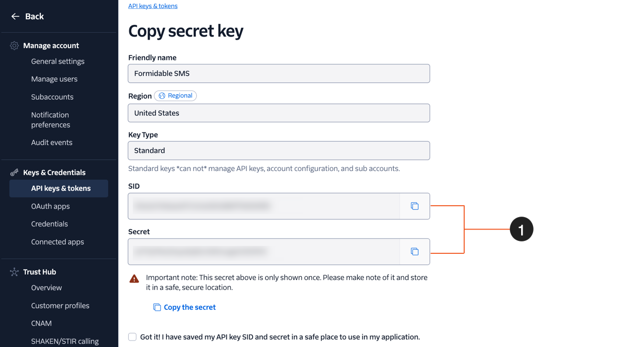This screenshot has width=644, height=347.
Task: Click the Manage account gear icon
Action: 14,46
